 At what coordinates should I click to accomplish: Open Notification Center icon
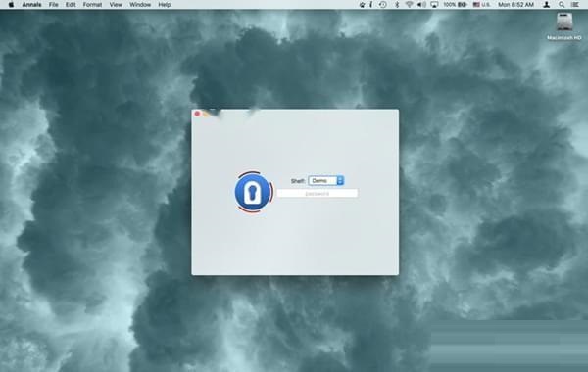[x=575, y=5]
